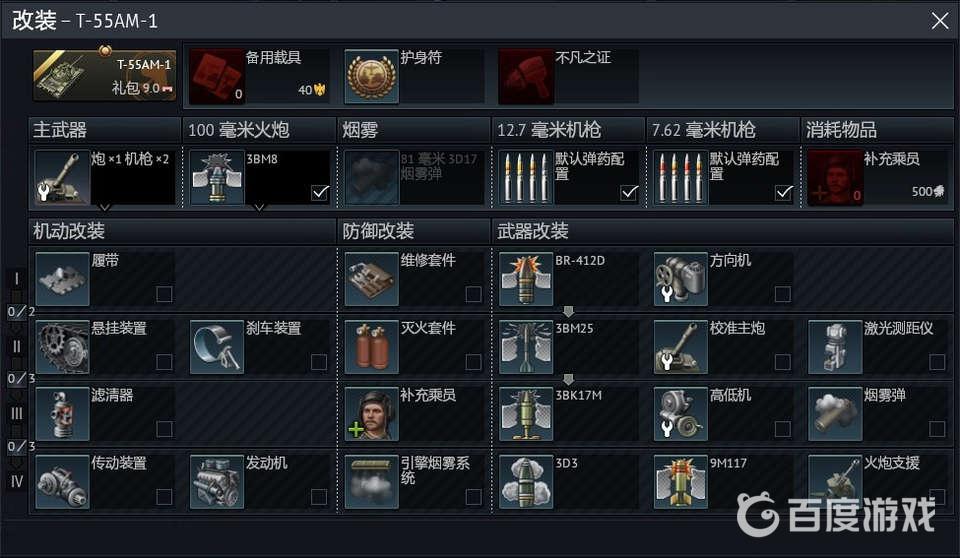
Task: Select the 9M117 missile icon
Action: pos(681,482)
